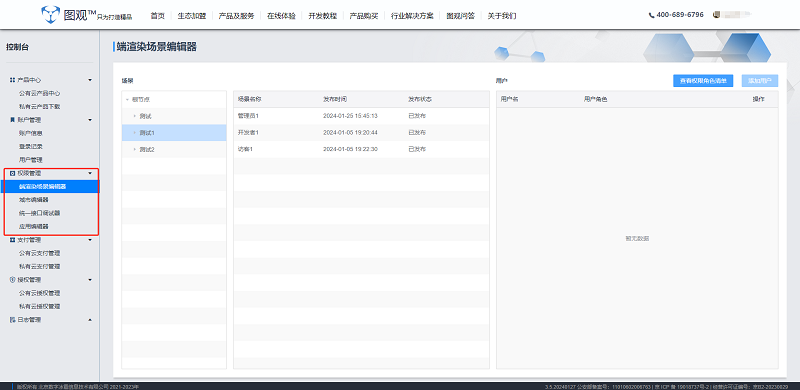Image resolution: width=800 pixels, height=390 pixels.
Task: Expand the 日志管理 section arrow
Action: pos(90,320)
